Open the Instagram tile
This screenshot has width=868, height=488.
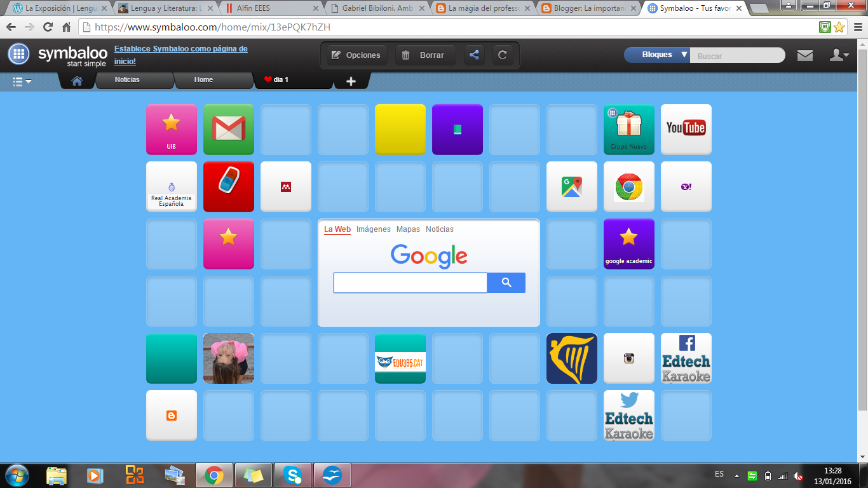(629, 358)
